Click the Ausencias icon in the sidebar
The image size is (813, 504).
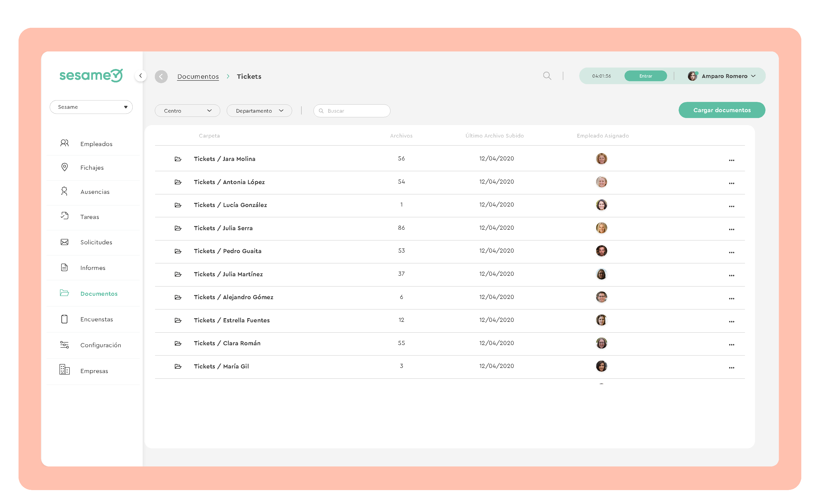(x=64, y=191)
